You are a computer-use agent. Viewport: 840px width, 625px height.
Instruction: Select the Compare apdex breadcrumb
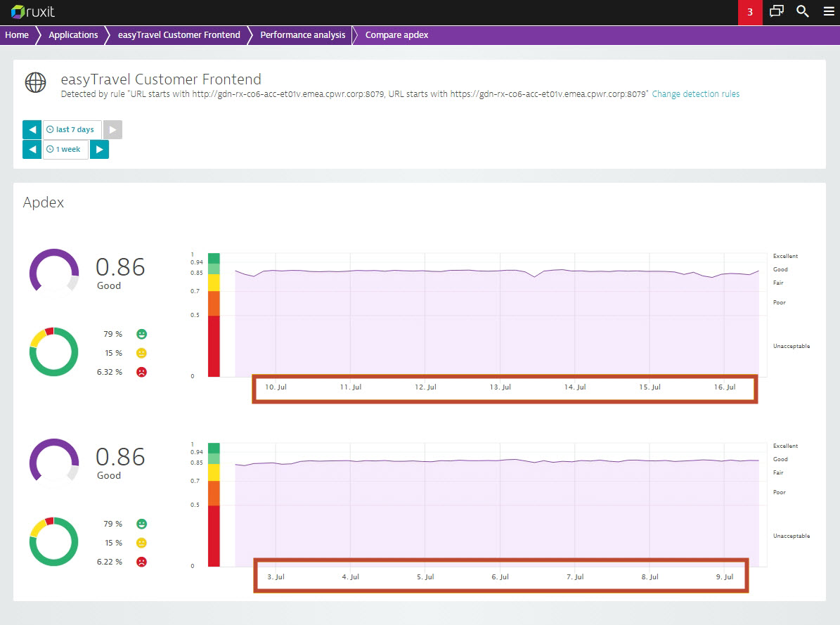coord(396,35)
